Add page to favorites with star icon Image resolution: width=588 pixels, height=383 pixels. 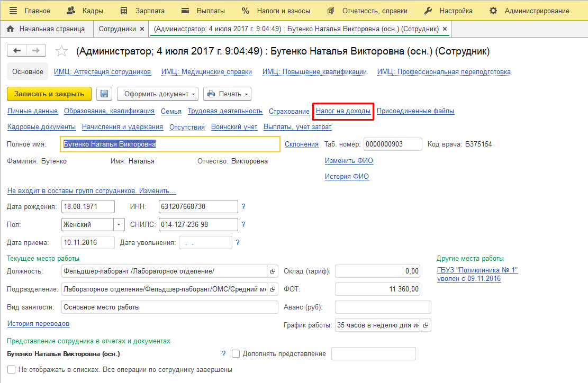62,51
